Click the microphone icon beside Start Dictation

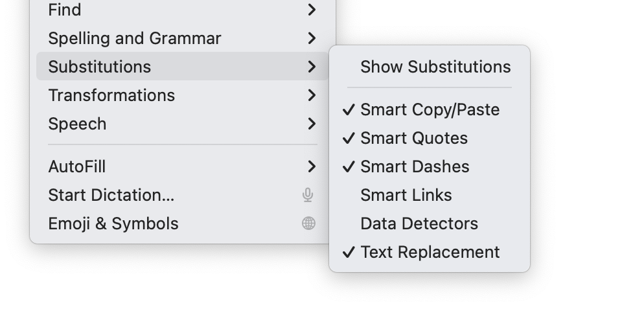click(x=308, y=195)
